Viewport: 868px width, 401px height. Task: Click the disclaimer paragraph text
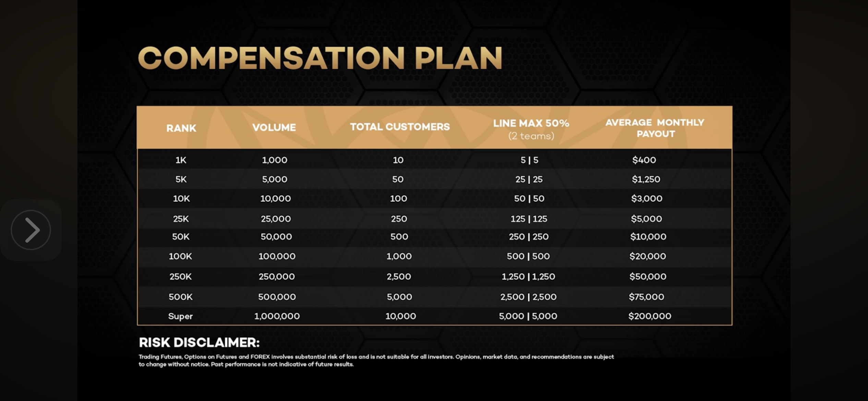click(376, 360)
